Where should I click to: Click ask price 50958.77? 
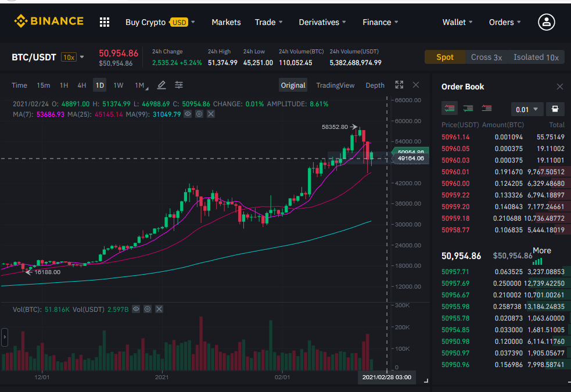pyautogui.click(x=455, y=230)
